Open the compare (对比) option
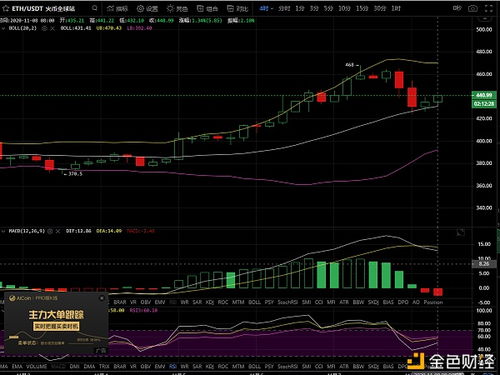500x375 pixels. (x=237, y=9)
